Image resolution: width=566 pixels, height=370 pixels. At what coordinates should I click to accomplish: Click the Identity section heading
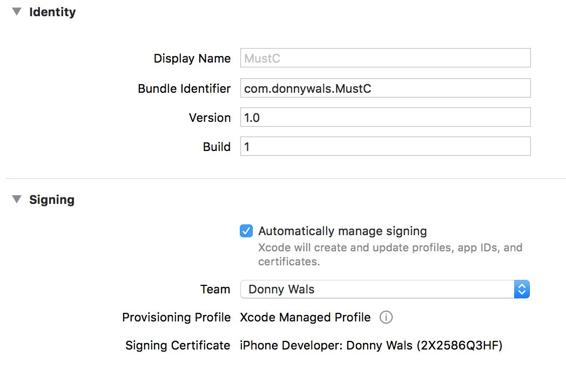[52, 12]
